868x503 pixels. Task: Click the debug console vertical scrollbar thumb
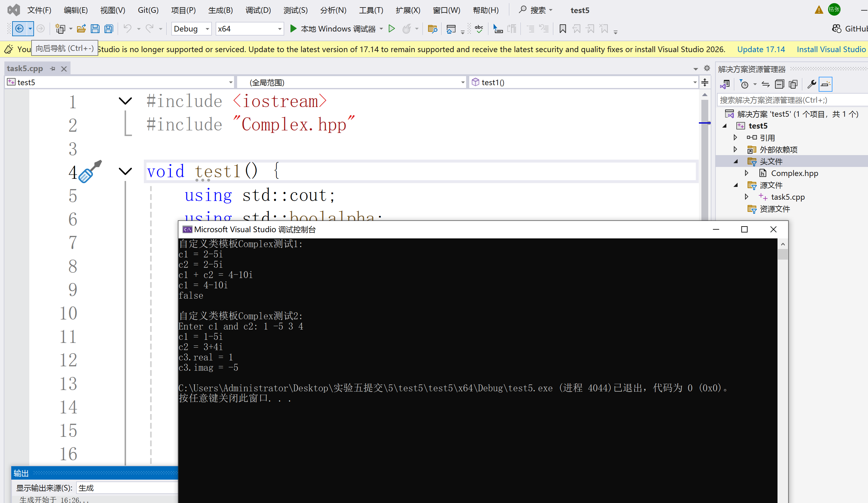pyautogui.click(x=783, y=254)
